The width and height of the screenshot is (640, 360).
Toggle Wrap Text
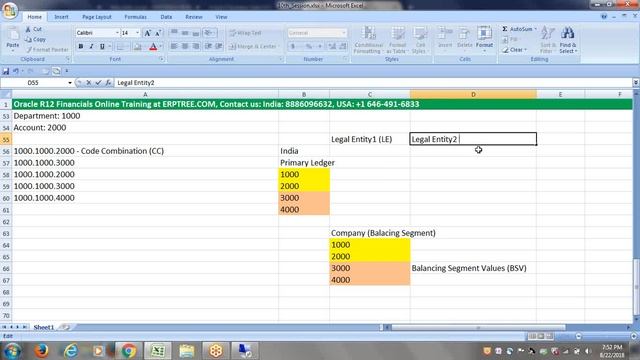245,33
